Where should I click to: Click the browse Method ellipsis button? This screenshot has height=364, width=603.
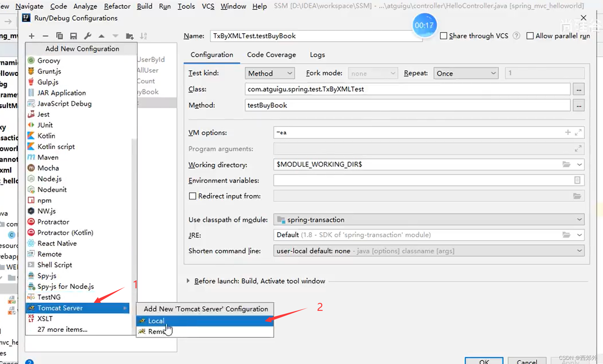(x=579, y=106)
